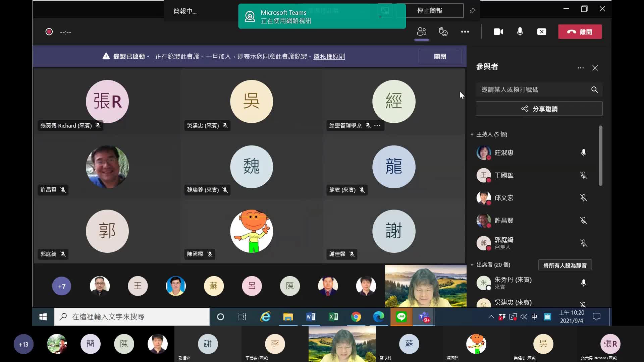Image resolution: width=644 pixels, height=362 pixels.
Task: Open Microsoft Edge from taskbar
Action: point(379,317)
